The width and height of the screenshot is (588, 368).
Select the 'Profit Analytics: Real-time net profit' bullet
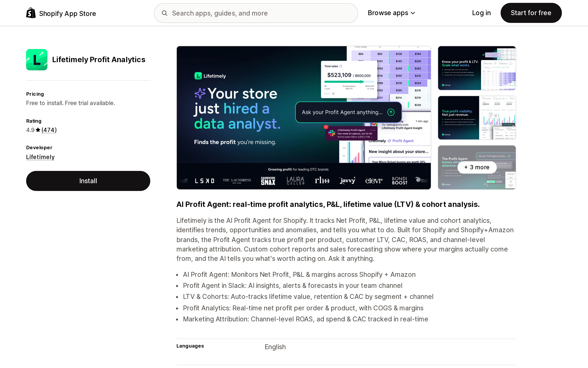click(x=303, y=308)
